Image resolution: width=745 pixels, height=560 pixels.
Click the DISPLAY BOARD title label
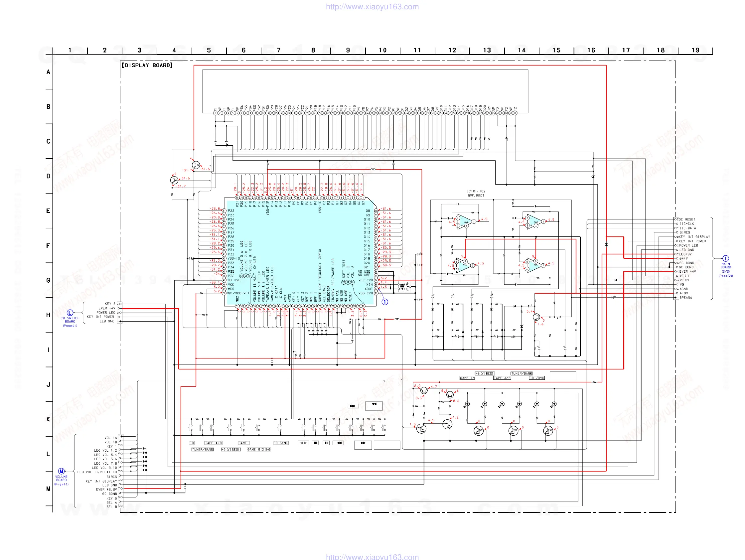click(147, 65)
